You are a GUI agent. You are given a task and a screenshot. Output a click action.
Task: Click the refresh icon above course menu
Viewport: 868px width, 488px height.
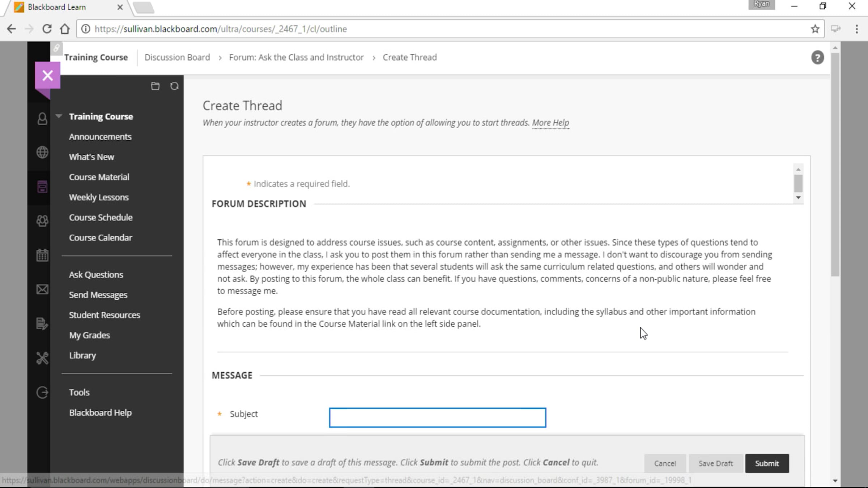174,86
